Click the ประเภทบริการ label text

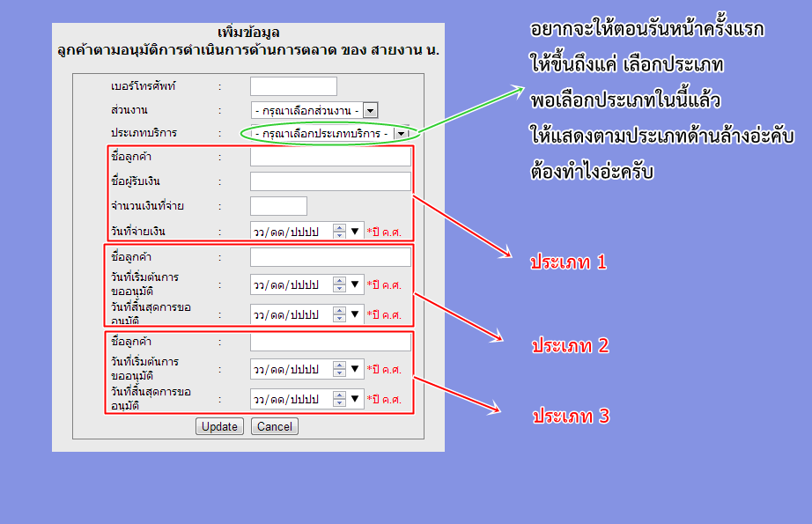[x=144, y=133]
